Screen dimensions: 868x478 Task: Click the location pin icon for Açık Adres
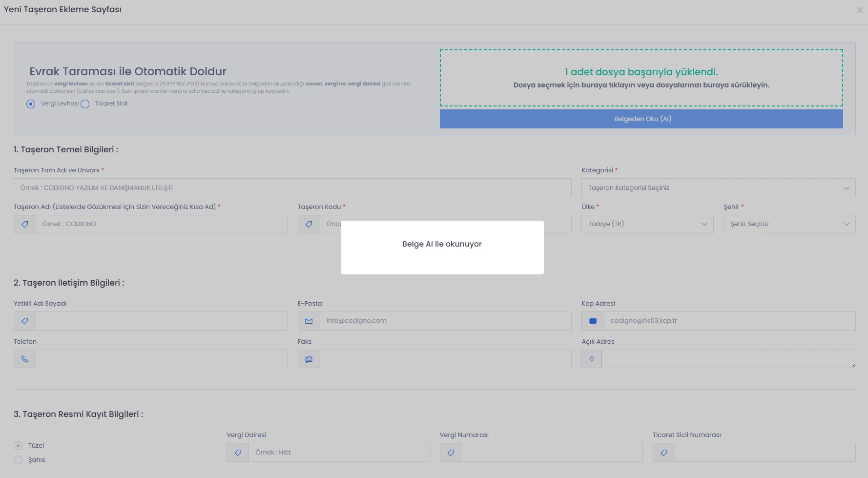(592, 359)
